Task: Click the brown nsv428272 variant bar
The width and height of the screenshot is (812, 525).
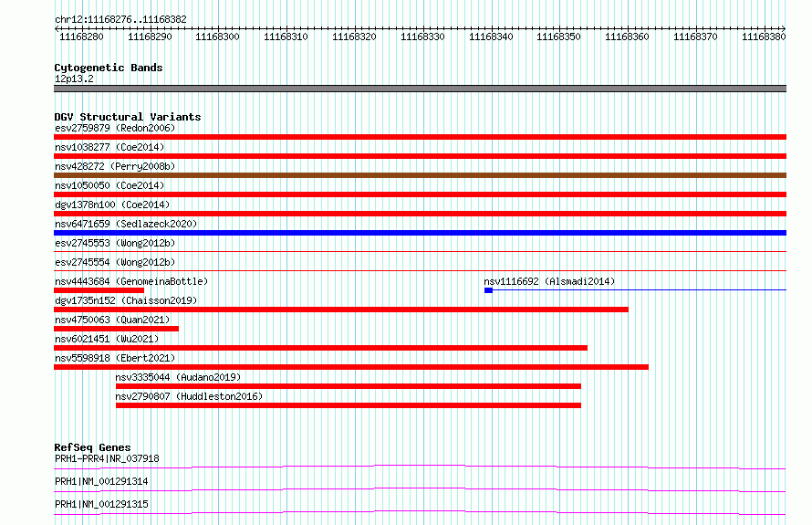Action: point(420,175)
